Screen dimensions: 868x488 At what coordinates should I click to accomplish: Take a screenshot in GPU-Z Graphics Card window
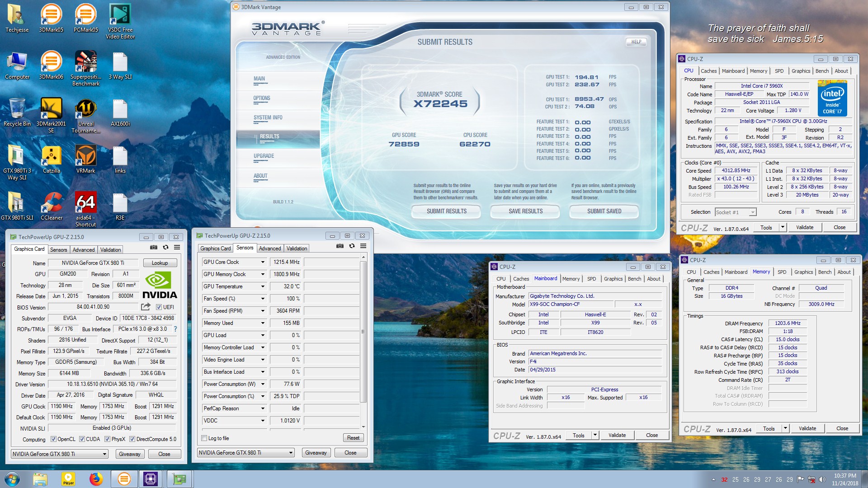(154, 247)
